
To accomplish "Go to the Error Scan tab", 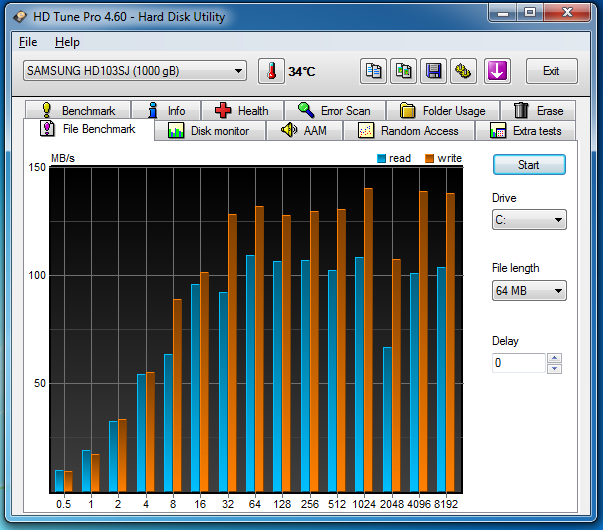I will (335, 110).
